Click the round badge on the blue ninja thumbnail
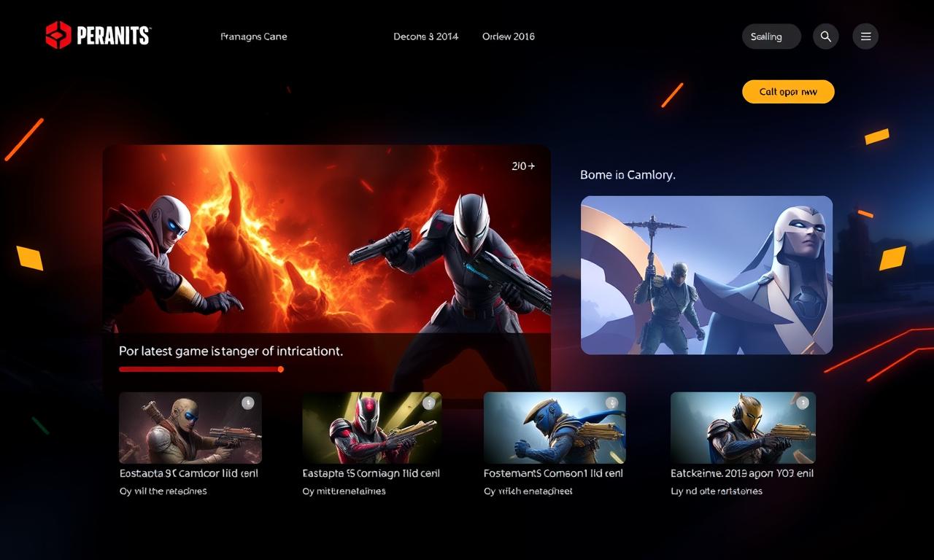This screenshot has height=560, width=934. (612, 402)
